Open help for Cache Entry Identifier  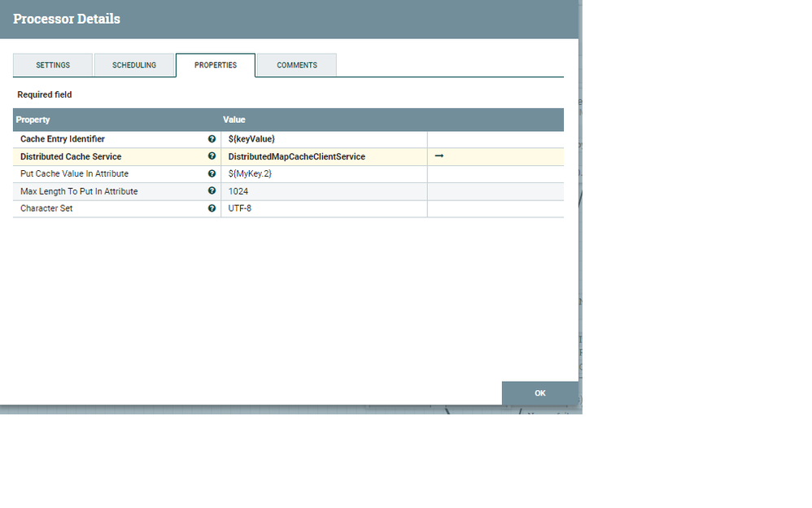pos(212,139)
